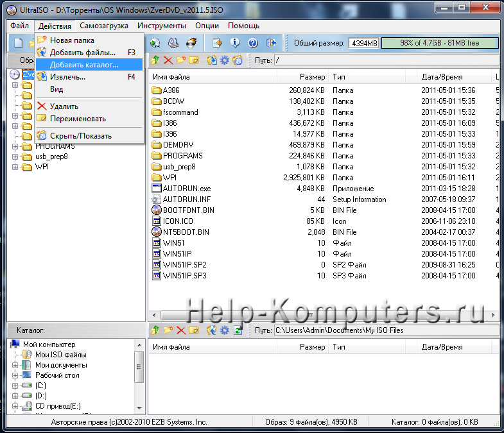The height and width of the screenshot is (433, 504).
Task: Open the Инструменты menu
Action: coord(162,26)
